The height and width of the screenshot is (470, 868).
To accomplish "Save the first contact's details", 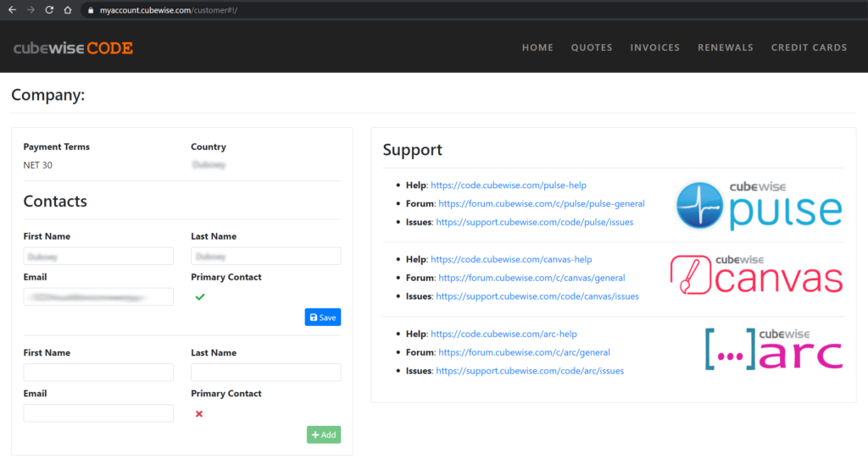I will (322, 318).
